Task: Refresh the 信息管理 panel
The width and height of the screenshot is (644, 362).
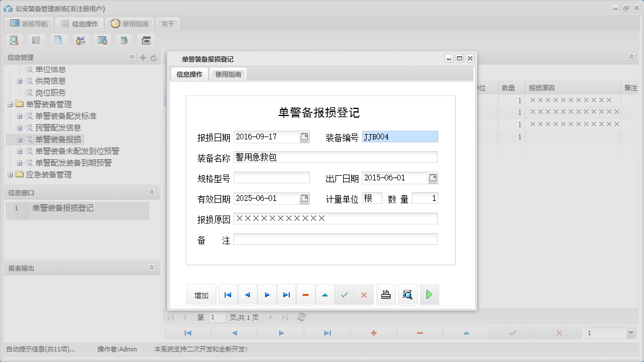Action: [154, 57]
